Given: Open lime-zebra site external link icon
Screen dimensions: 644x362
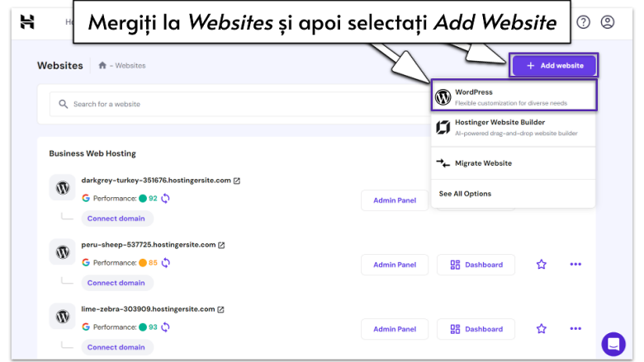Looking at the screenshot, I should [220, 309].
